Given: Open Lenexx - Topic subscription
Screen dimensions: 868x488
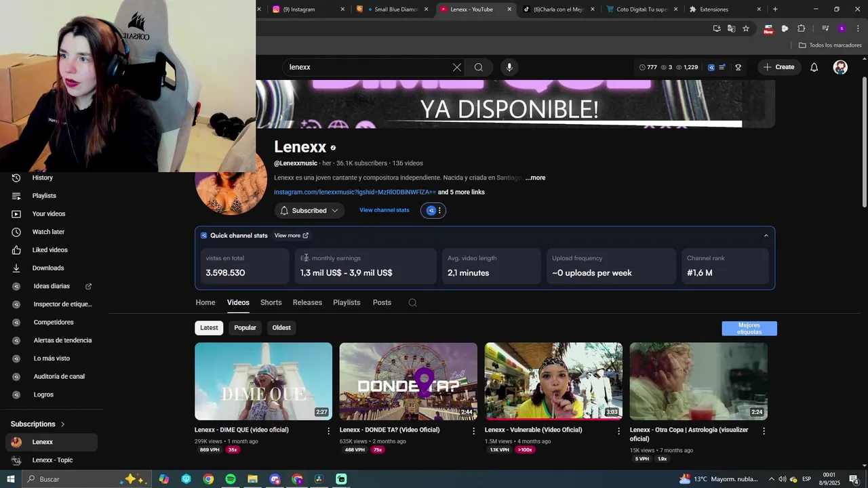Looking at the screenshot, I should click(x=52, y=460).
